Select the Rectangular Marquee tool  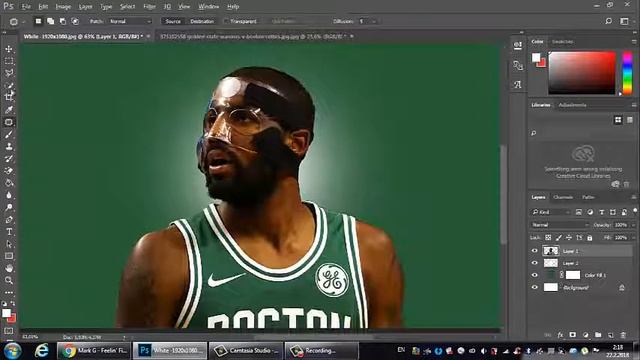tap(9, 61)
